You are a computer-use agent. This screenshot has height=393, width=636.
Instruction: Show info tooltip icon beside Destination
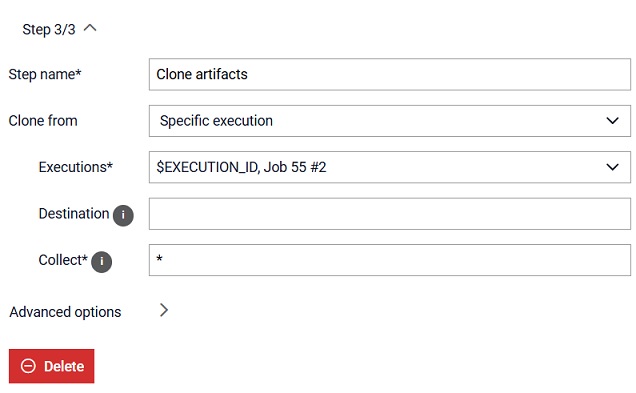coord(123,215)
